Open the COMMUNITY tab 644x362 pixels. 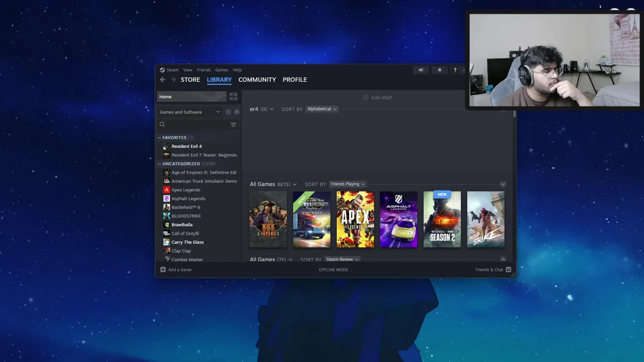coord(257,79)
